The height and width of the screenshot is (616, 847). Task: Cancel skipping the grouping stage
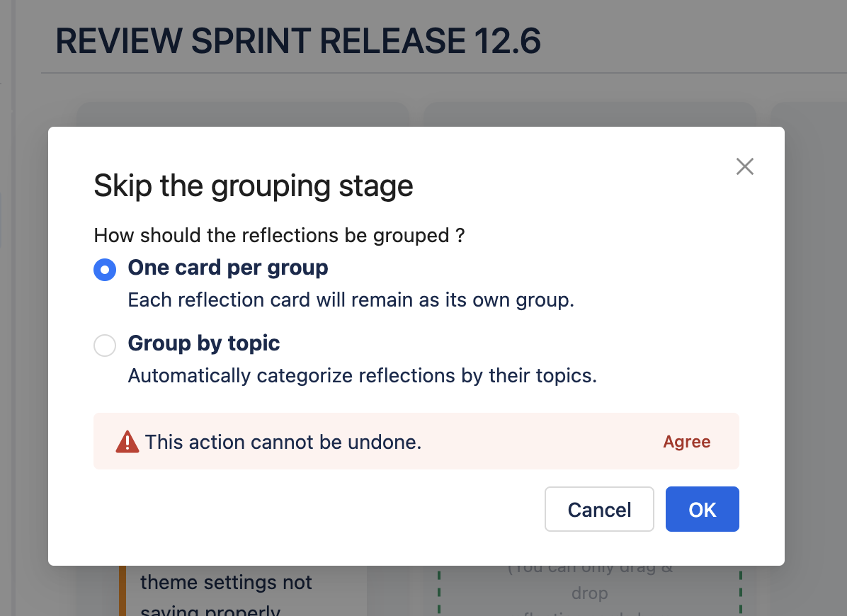[x=599, y=509]
